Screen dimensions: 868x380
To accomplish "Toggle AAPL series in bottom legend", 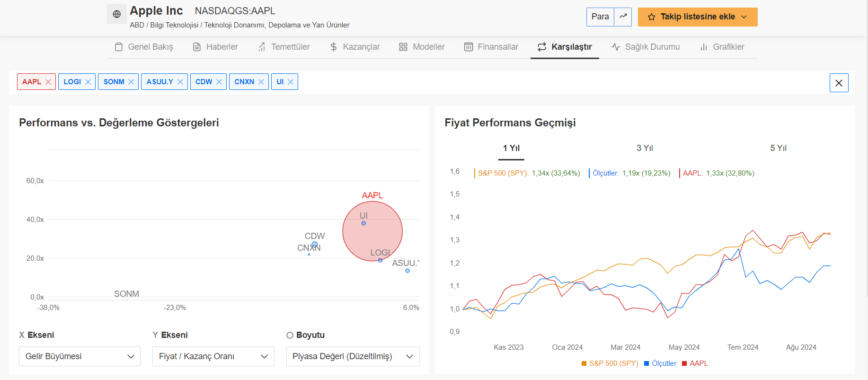I will click(695, 363).
